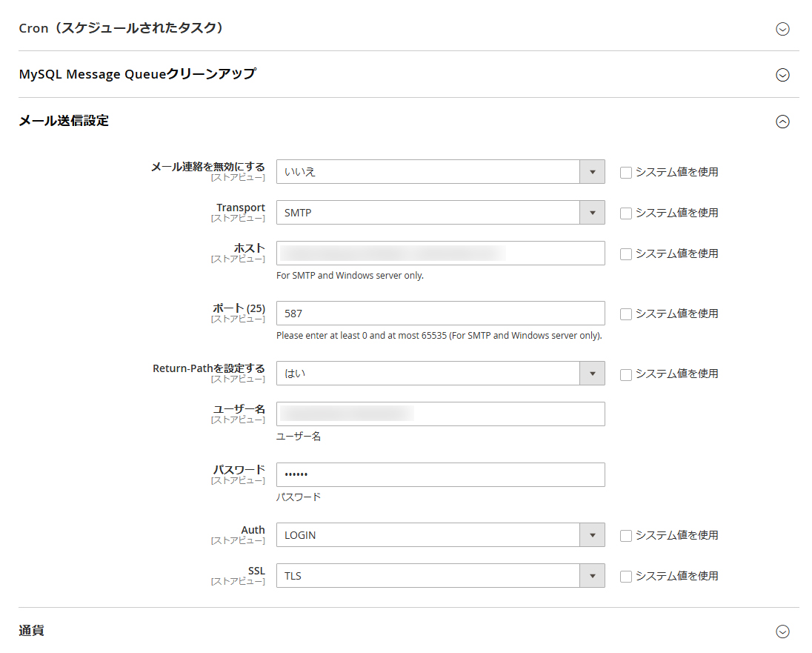Focus the ポート field showing 587
The image size is (812, 653).
tap(440, 313)
